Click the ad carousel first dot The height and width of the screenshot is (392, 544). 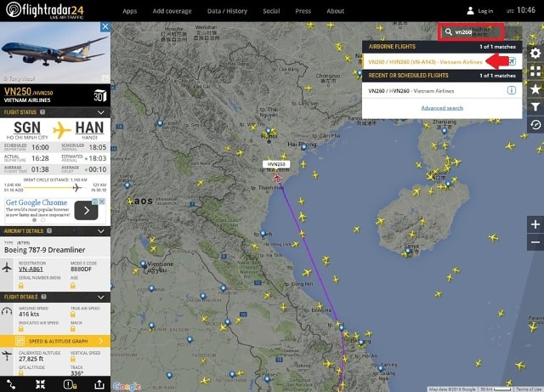34,220
